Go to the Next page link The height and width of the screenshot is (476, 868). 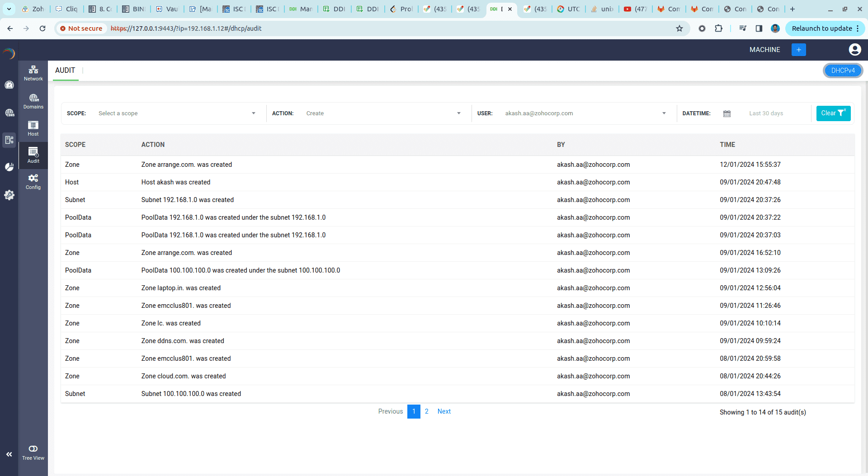point(443,411)
